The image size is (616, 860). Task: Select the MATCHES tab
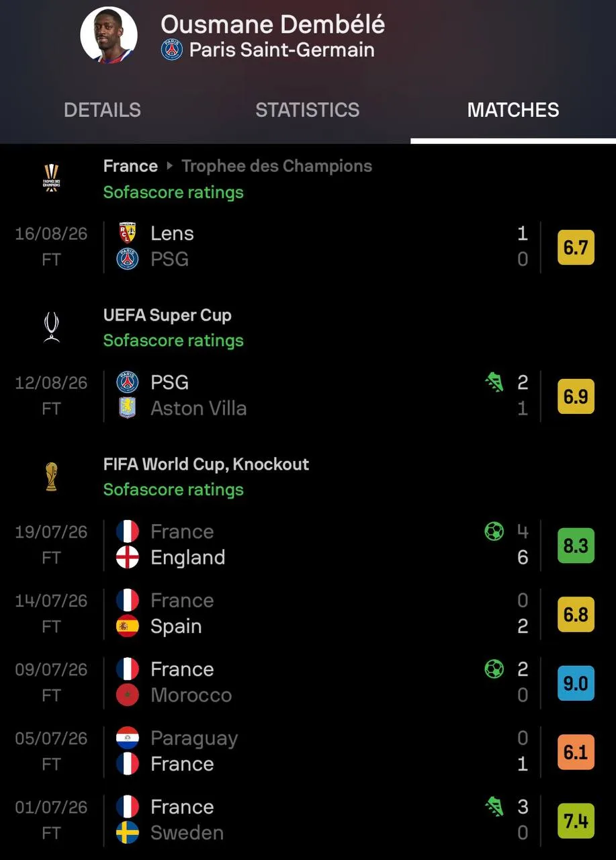513,110
